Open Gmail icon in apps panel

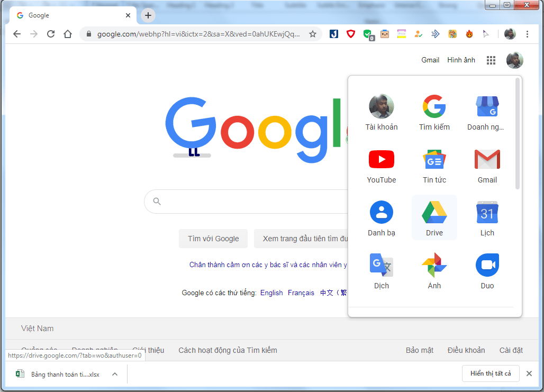487,166
